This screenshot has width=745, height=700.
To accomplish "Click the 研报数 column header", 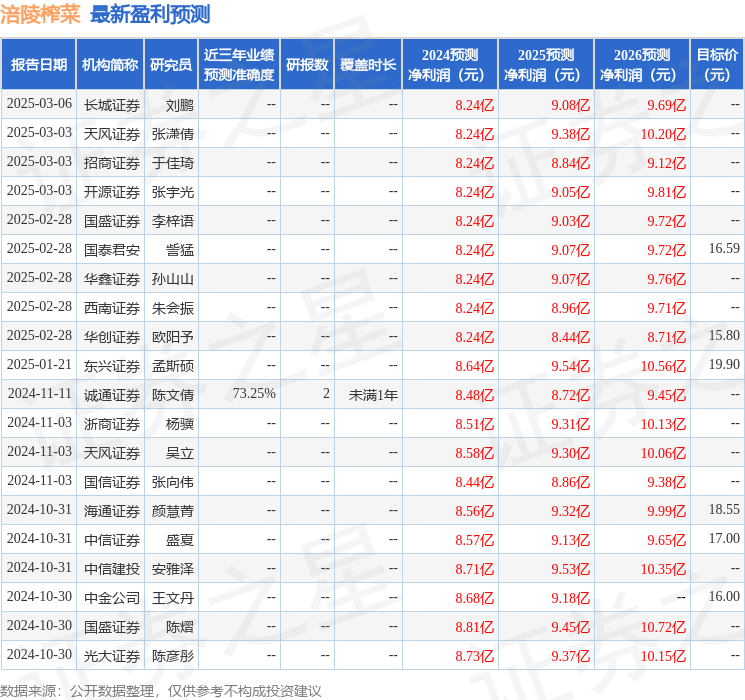I will [307, 65].
